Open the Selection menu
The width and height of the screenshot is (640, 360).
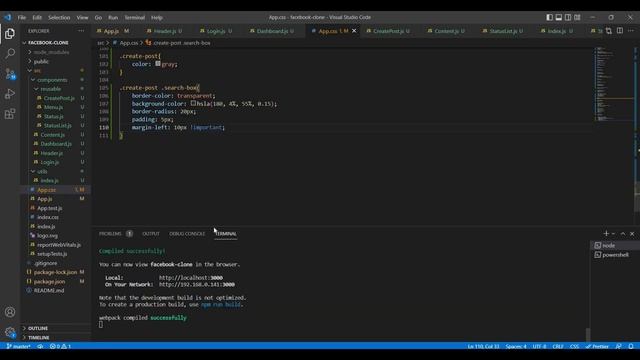pyautogui.click(x=59, y=18)
